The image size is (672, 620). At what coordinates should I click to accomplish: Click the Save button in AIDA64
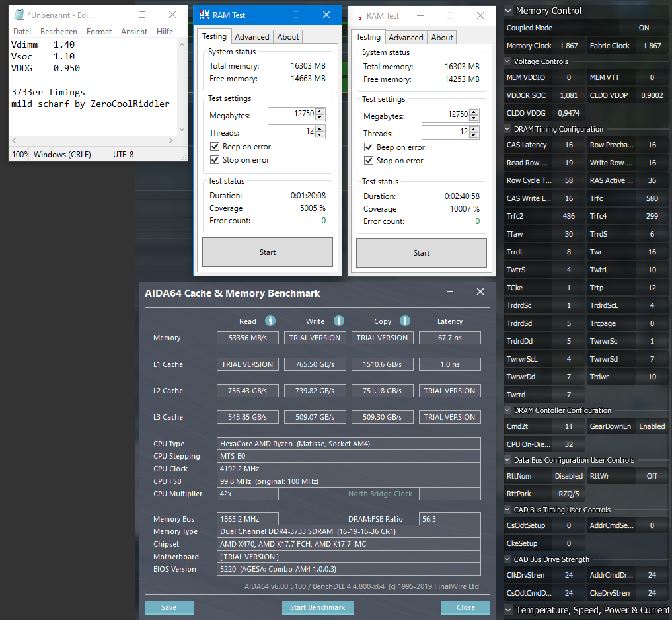tap(169, 607)
